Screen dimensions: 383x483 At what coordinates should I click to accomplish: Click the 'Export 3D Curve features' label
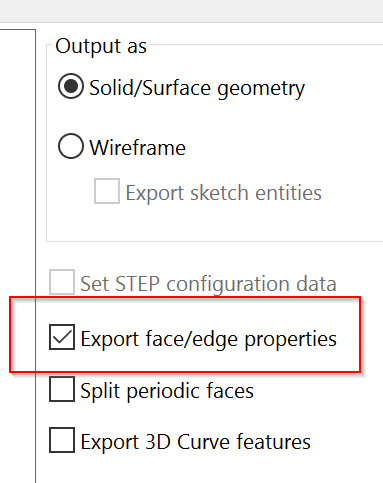(196, 442)
